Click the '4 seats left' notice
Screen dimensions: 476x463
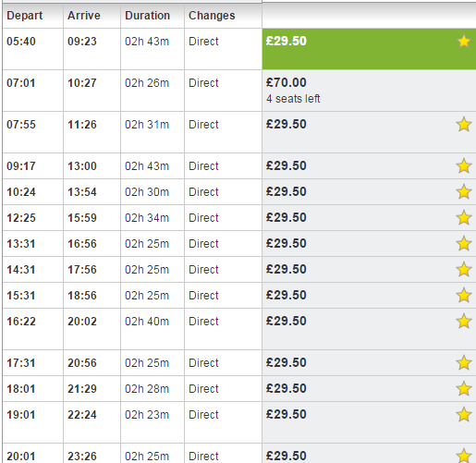pyautogui.click(x=293, y=99)
